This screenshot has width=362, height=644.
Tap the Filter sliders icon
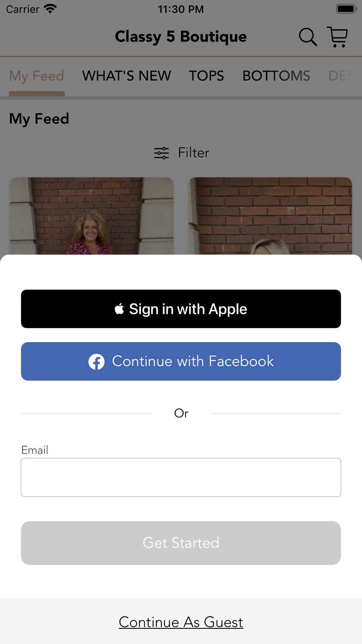coord(161,153)
